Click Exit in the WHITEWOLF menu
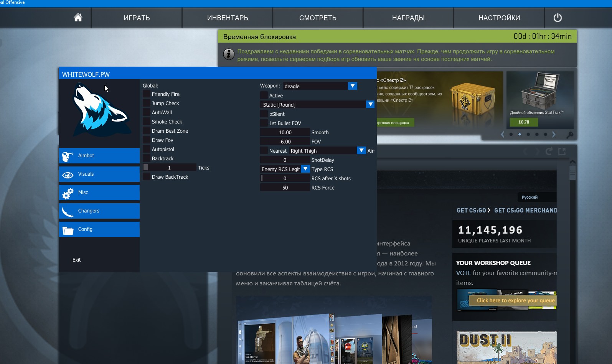Screen dimensions: 612x364 pyautogui.click(x=77, y=260)
